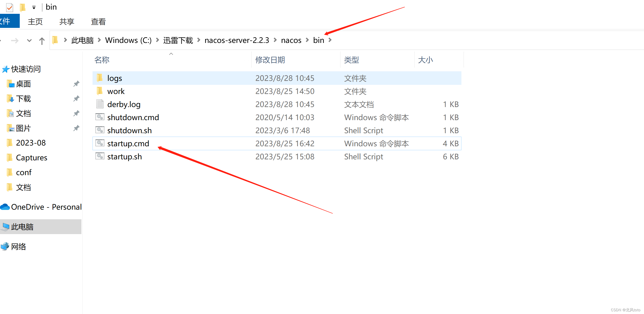Select shutdown.cmd file name

[x=133, y=117]
